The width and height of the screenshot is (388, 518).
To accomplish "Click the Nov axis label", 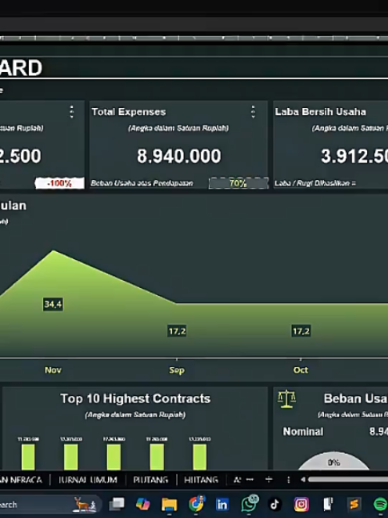I will click(x=53, y=370).
